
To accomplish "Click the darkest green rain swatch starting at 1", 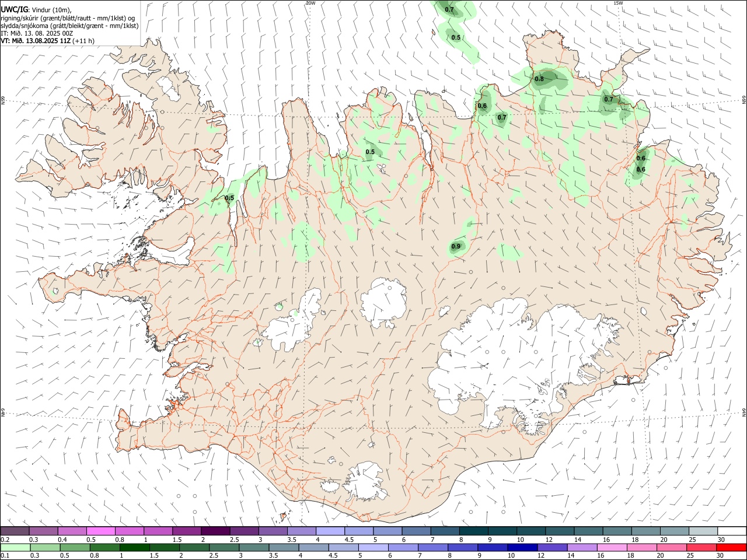I will (x=134, y=547).
